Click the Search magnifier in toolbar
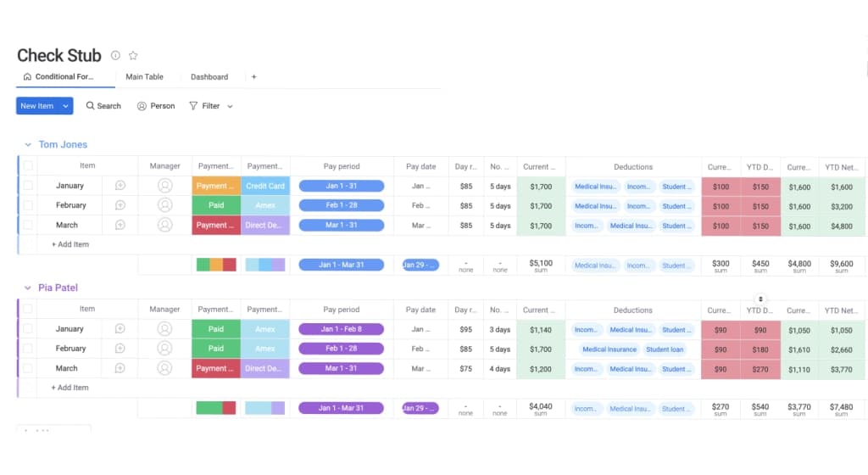Viewport: 868px width, 475px height. tap(90, 106)
